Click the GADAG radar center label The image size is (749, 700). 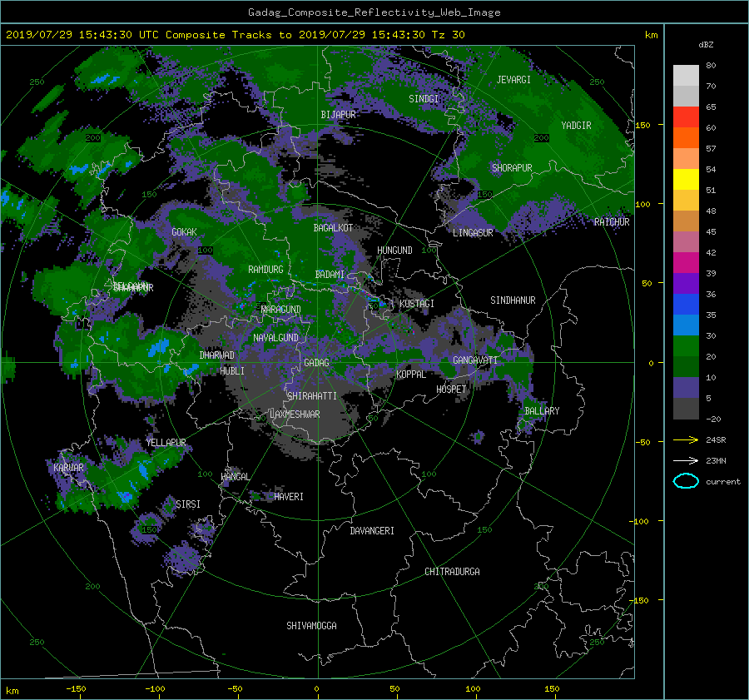click(x=317, y=363)
